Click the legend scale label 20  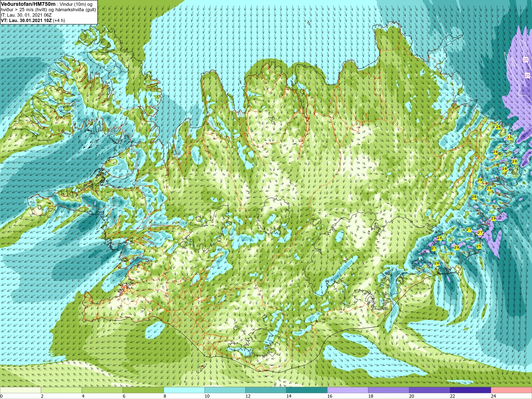411,397
